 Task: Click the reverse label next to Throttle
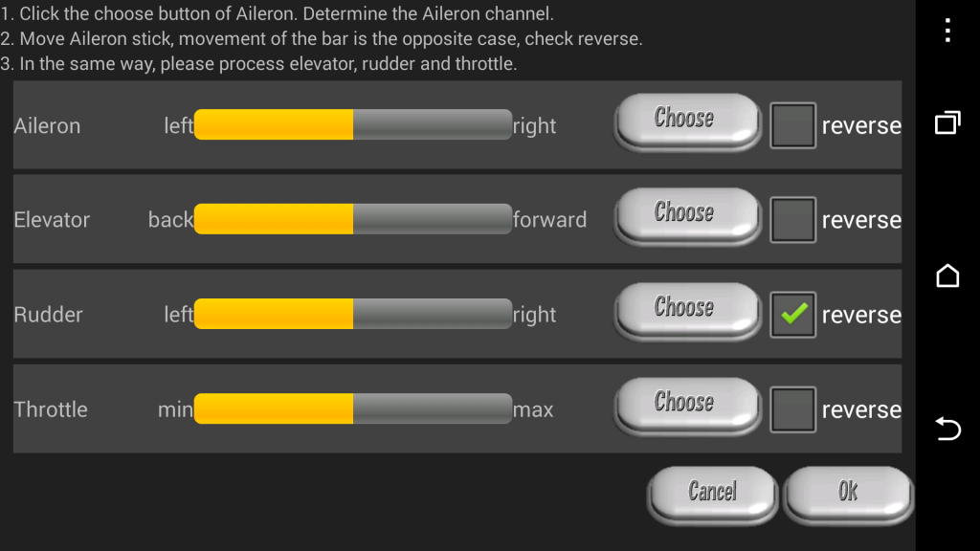pyautogui.click(x=861, y=409)
